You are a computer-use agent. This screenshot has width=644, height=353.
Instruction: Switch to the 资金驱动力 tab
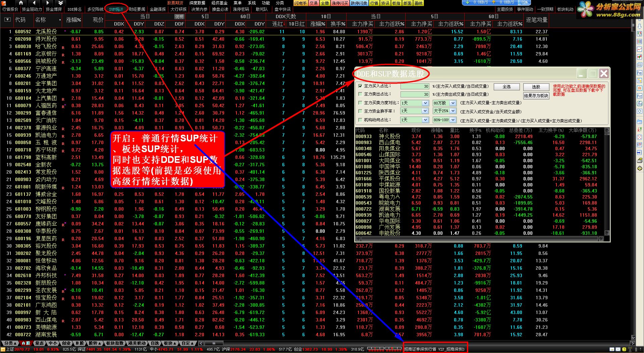[x=32, y=9]
